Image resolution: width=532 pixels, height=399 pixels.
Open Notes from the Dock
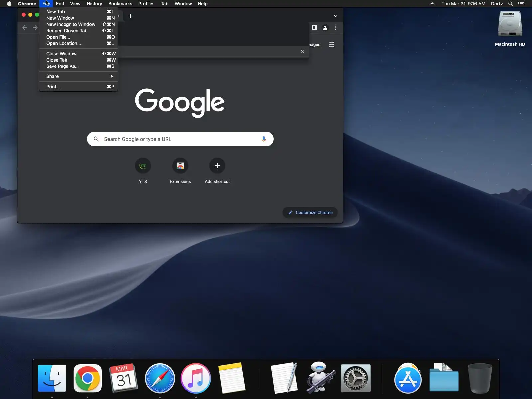(x=232, y=378)
